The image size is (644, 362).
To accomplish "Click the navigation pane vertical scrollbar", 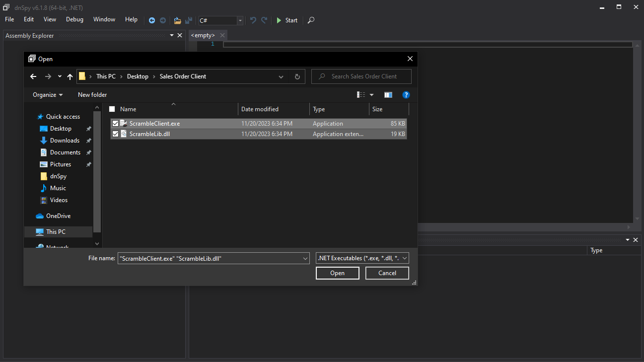I will tap(97, 173).
